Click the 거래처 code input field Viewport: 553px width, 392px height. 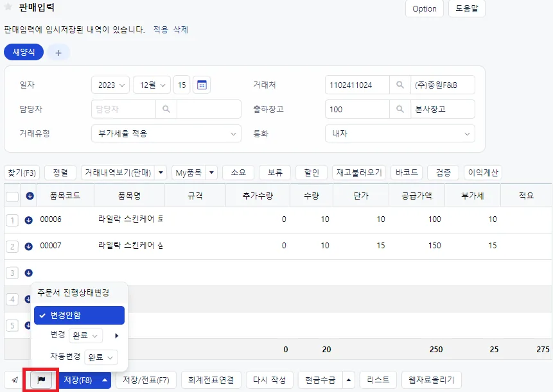click(357, 85)
